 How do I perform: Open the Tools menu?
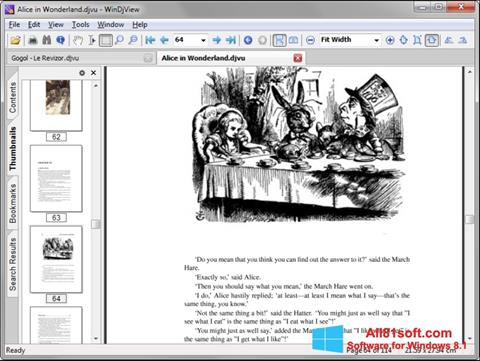click(x=81, y=25)
